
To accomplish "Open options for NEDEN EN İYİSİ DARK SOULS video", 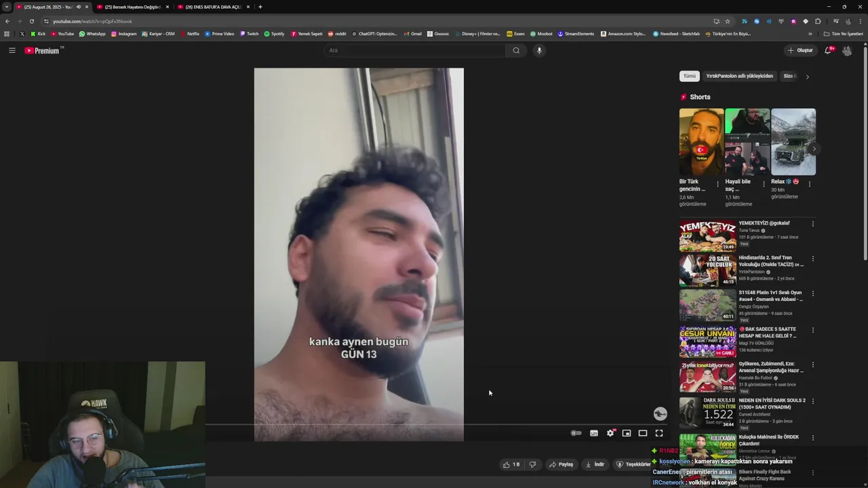I will click(x=813, y=401).
